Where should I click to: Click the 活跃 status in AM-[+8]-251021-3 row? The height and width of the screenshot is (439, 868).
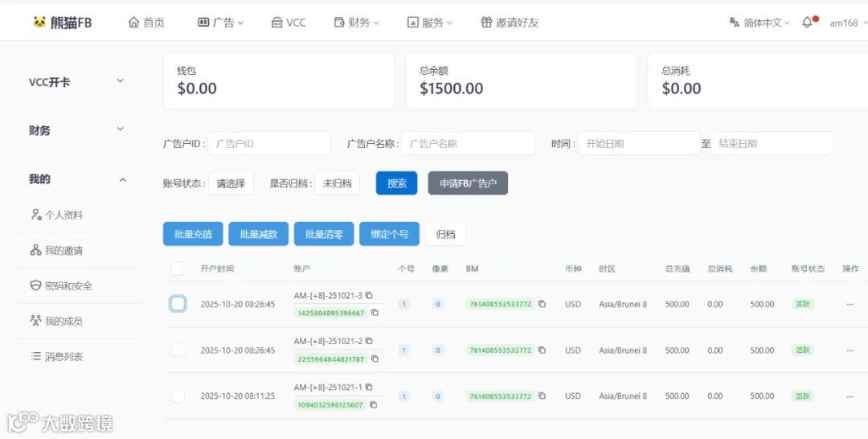803,304
